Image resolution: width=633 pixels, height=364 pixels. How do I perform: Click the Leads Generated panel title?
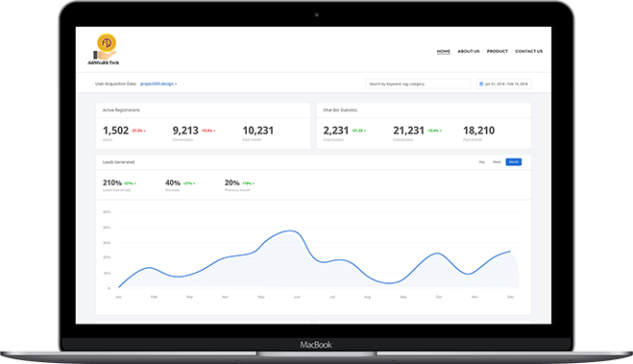(x=119, y=162)
